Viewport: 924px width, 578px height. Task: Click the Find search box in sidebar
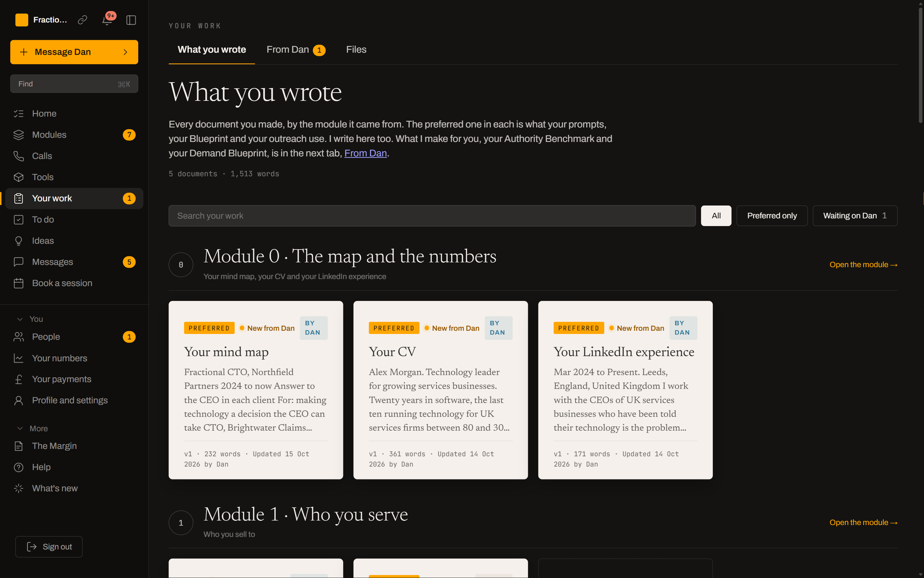click(x=74, y=84)
